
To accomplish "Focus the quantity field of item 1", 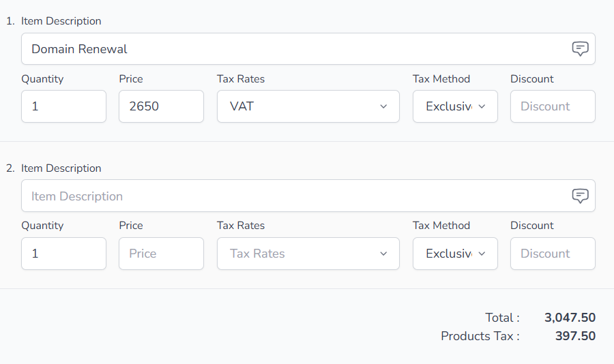I will (x=64, y=106).
